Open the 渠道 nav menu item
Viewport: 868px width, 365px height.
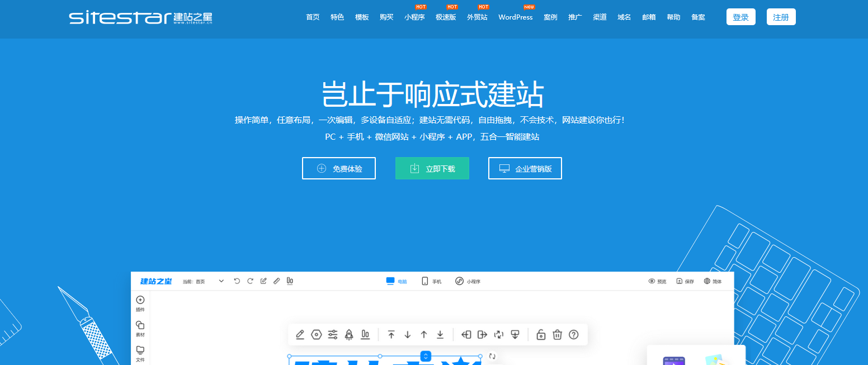(x=600, y=17)
